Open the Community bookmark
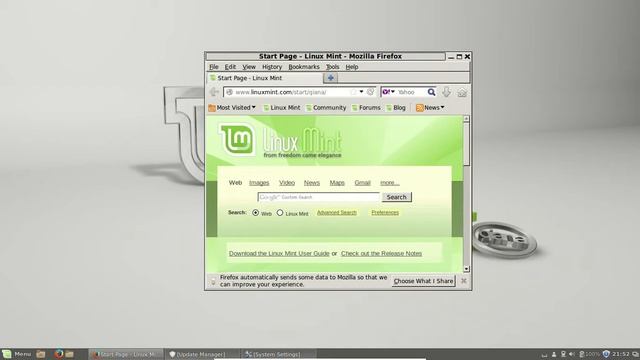Screen dimensions: 640x360 [x=326, y=108]
